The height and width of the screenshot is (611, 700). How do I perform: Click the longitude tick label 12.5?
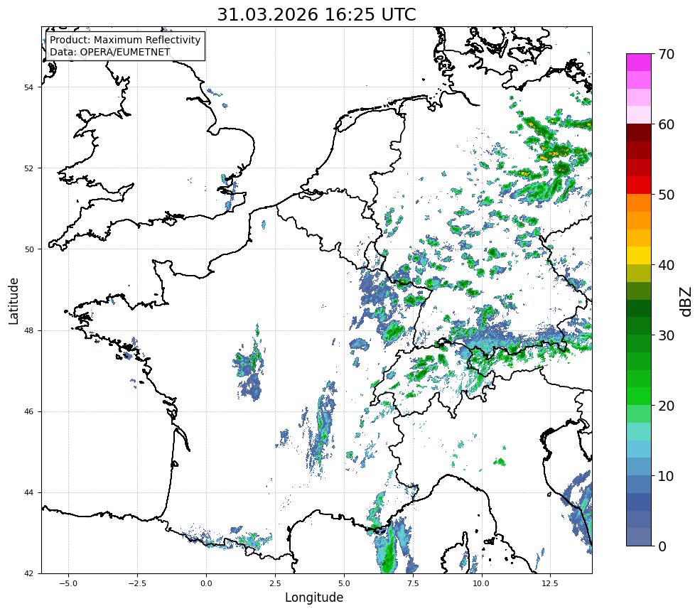(550, 583)
